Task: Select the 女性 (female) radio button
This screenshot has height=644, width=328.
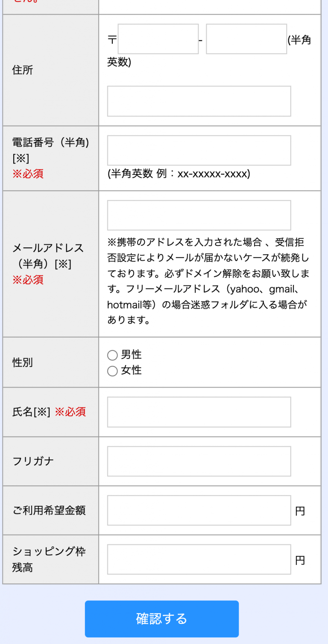Action: click(x=112, y=371)
